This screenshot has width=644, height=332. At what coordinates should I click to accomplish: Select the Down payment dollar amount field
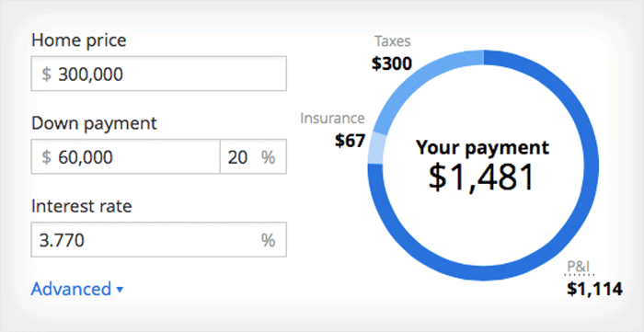(x=125, y=156)
